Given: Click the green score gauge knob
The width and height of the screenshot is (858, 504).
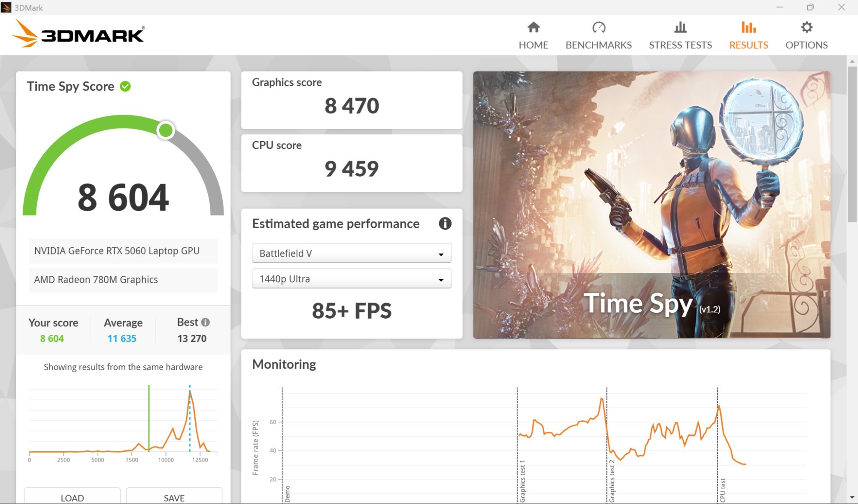Looking at the screenshot, I should click(166, 130).
